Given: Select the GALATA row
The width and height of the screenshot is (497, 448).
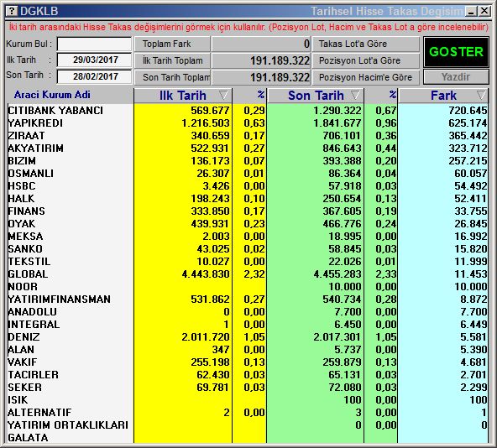Looking at the screenshot, I should click(247, 438).
